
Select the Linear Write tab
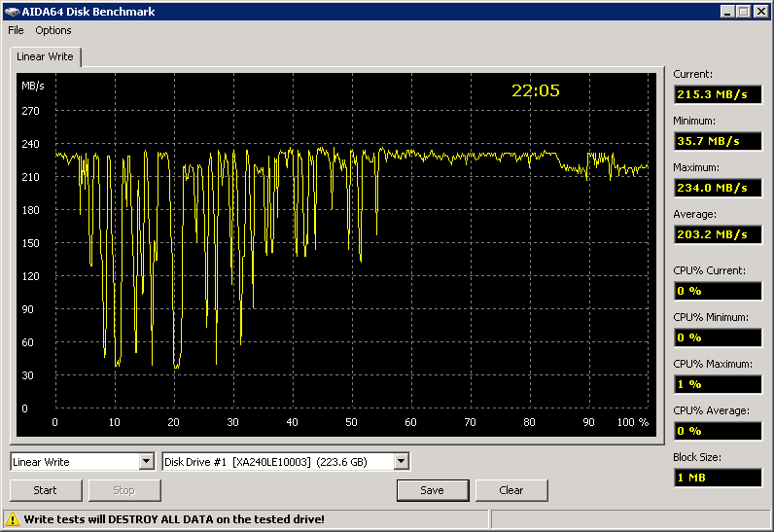(45, 56)
